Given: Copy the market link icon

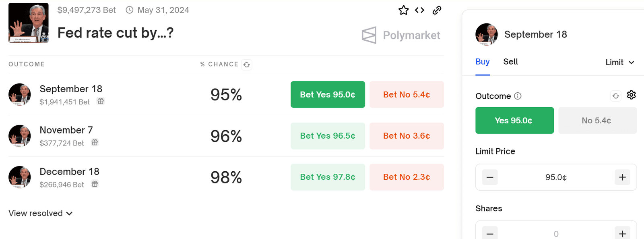Looking at the screenshot, I should [437, 10].
